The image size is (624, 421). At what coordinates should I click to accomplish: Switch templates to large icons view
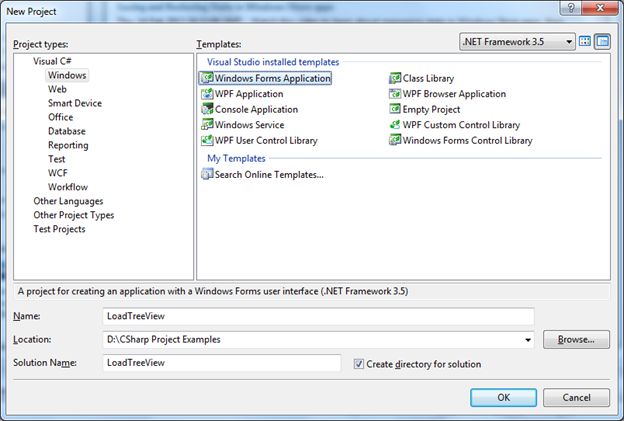[x=585, y=41]
